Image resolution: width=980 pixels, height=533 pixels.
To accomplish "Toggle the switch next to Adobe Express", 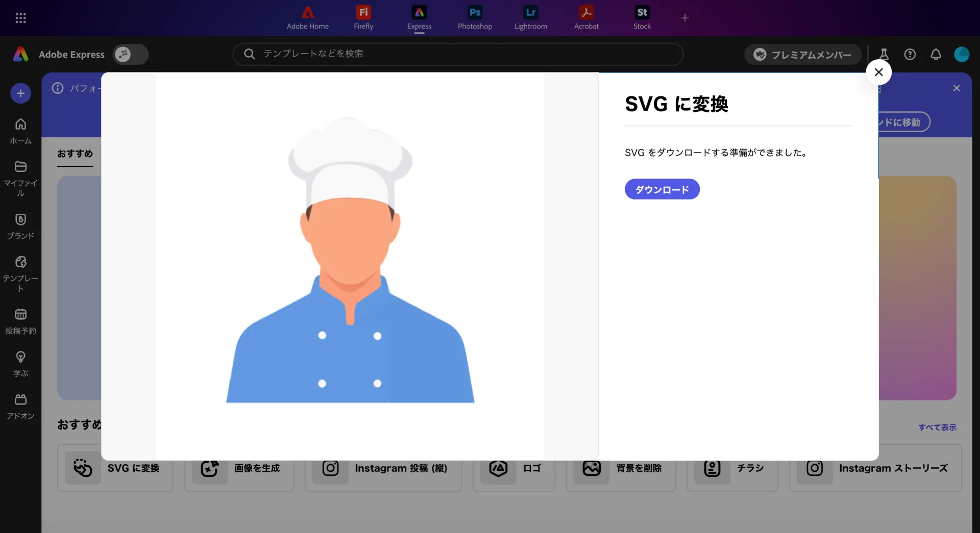I will (130, 55).
